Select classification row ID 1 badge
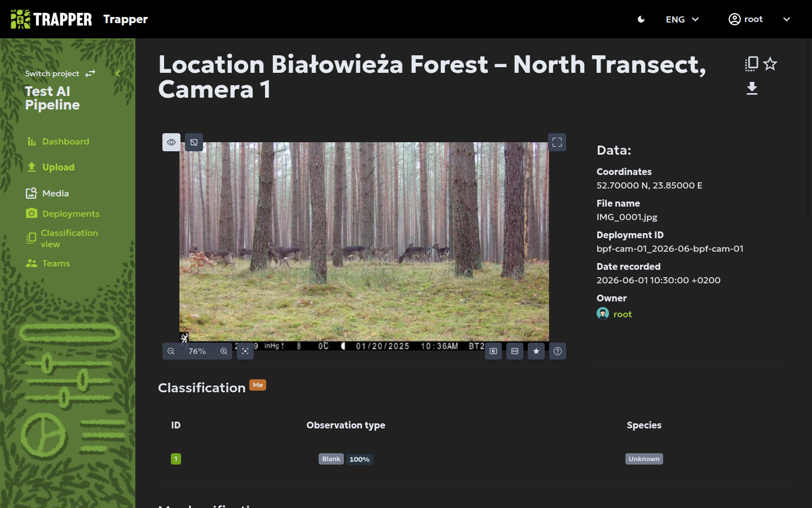The width and height of the screenshot is (812, 508). 176,459
